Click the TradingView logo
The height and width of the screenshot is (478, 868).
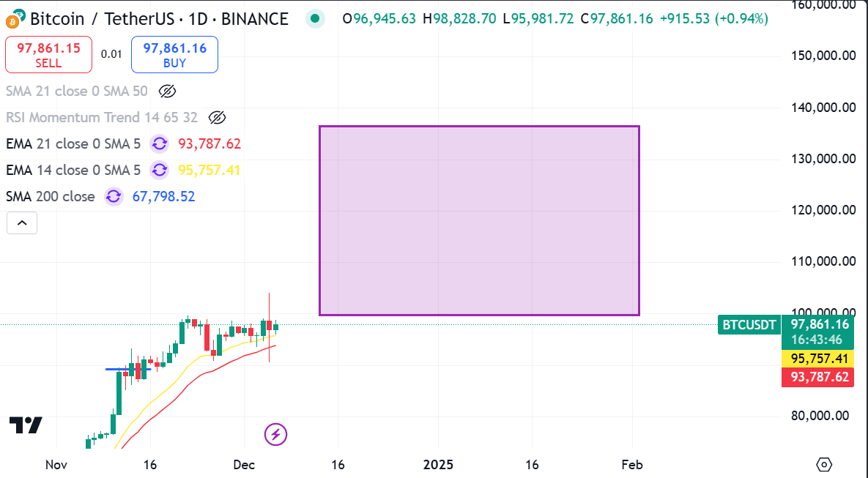click(x=26, y=425)
